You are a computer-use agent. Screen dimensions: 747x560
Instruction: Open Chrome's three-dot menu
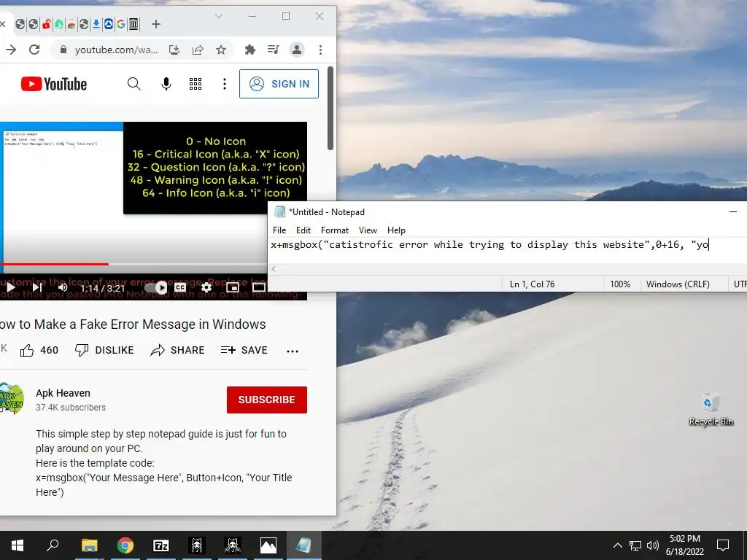click(x=321, y=50)
